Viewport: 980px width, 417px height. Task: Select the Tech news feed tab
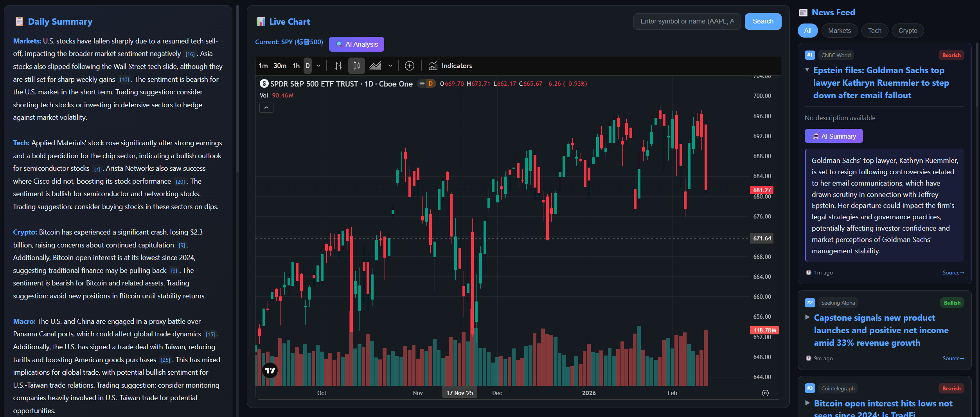pyautogui.click(x=875, y=31)
